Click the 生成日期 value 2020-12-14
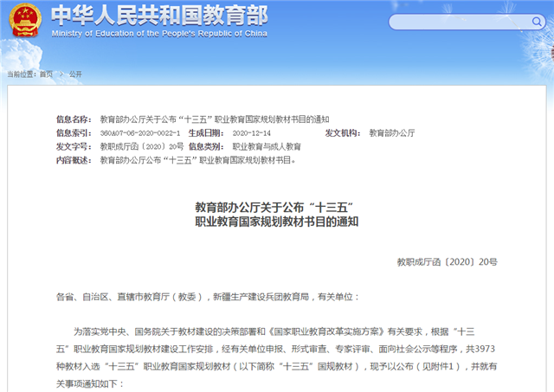The image size is (554, 392). 253,133
